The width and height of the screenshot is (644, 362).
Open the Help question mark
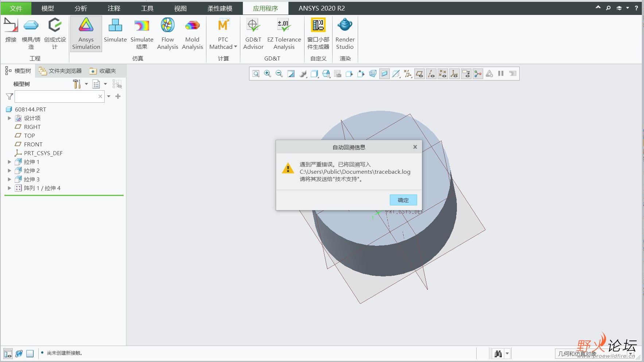636,8
